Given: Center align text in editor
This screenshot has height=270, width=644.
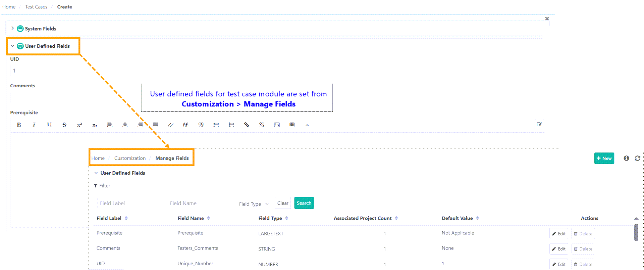Looking at the screenshot, I should [125, 125].
